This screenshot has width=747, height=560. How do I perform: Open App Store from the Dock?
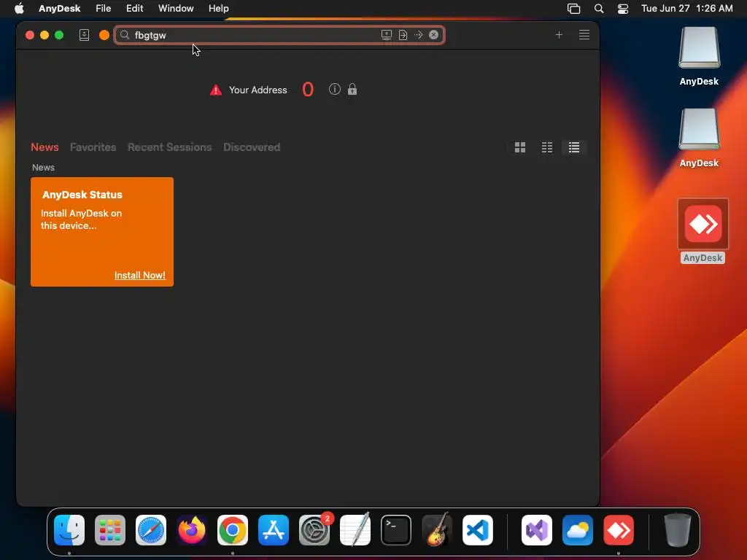[274, 530]
